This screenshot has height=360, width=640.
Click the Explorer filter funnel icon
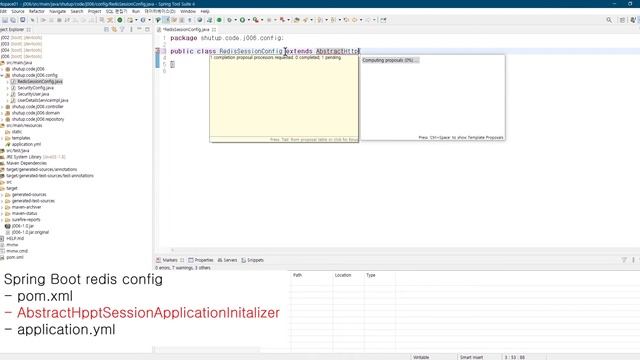click(x=122, y=29)
